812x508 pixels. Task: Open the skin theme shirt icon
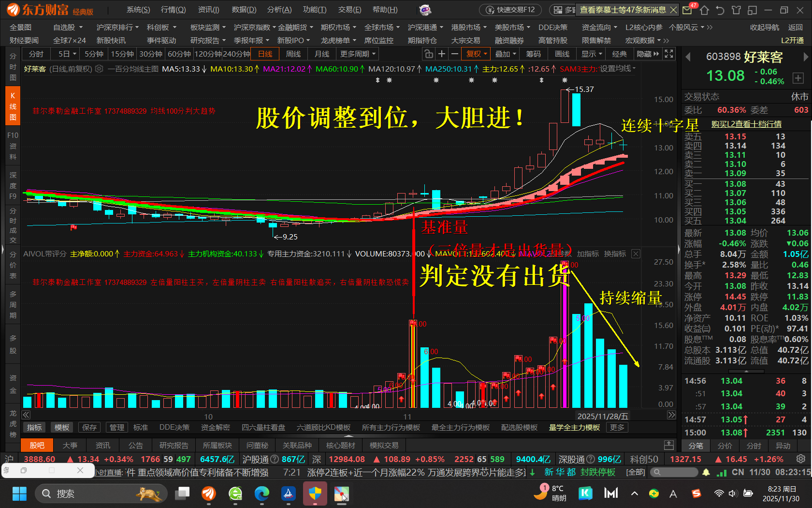tap(736, 10)
